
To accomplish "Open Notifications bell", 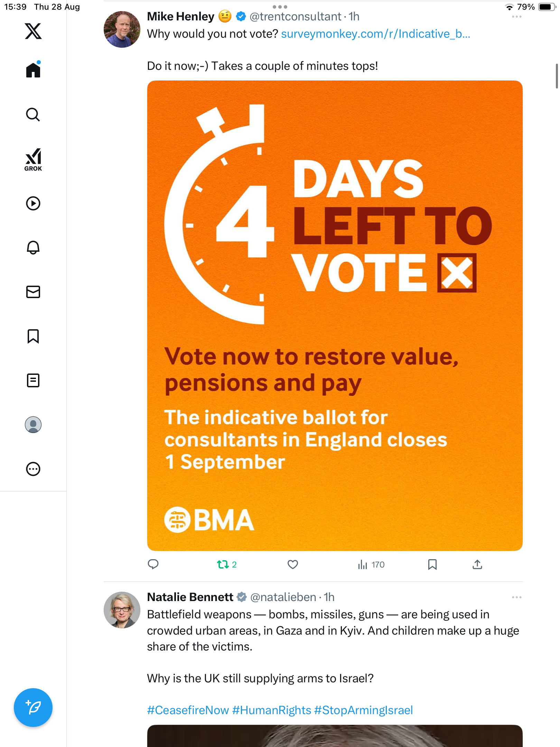I will click(33, 248).
